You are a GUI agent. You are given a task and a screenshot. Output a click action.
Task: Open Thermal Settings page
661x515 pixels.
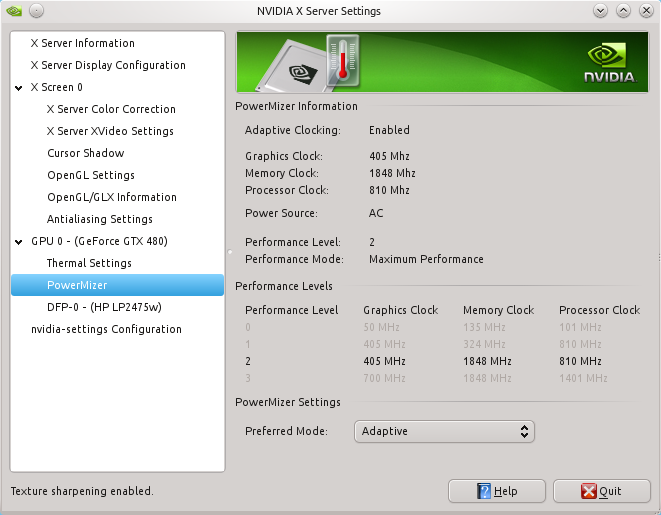pos(89,263)
